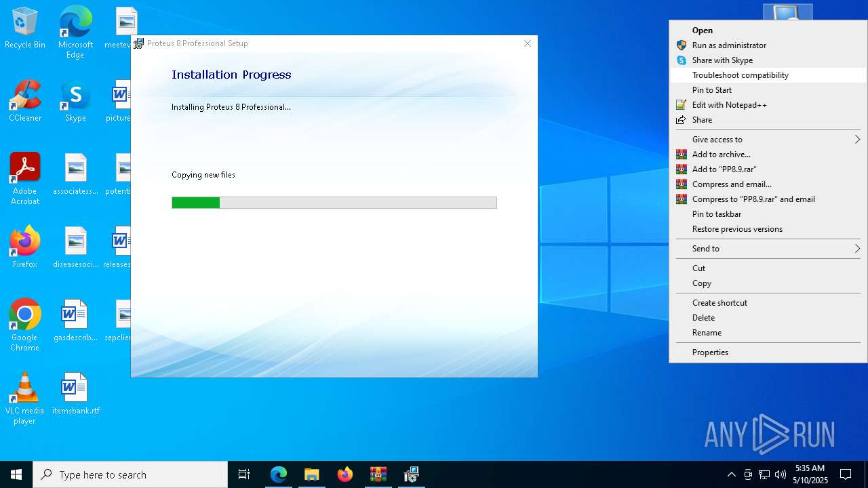Choose Add to "PP8.9.rar"
The height and width of the screenshot is (488, 868).
coord(768,169)
